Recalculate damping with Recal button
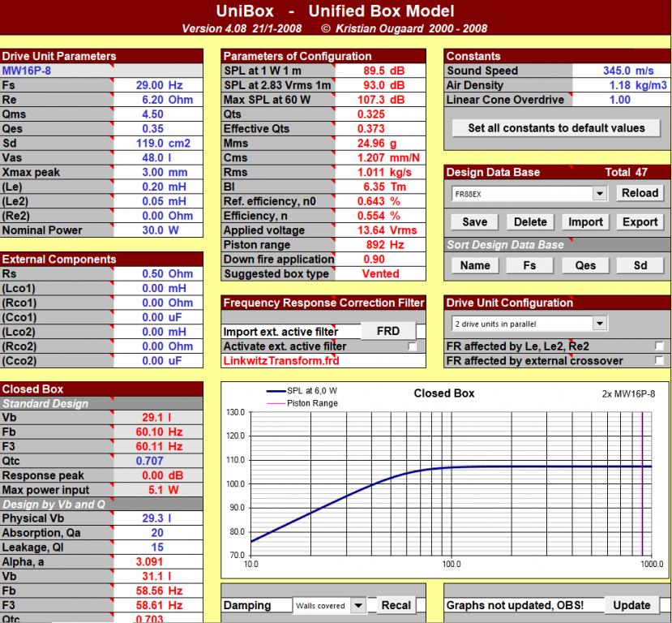The width and height of the screenshot is (672, 623). point(396,605)
